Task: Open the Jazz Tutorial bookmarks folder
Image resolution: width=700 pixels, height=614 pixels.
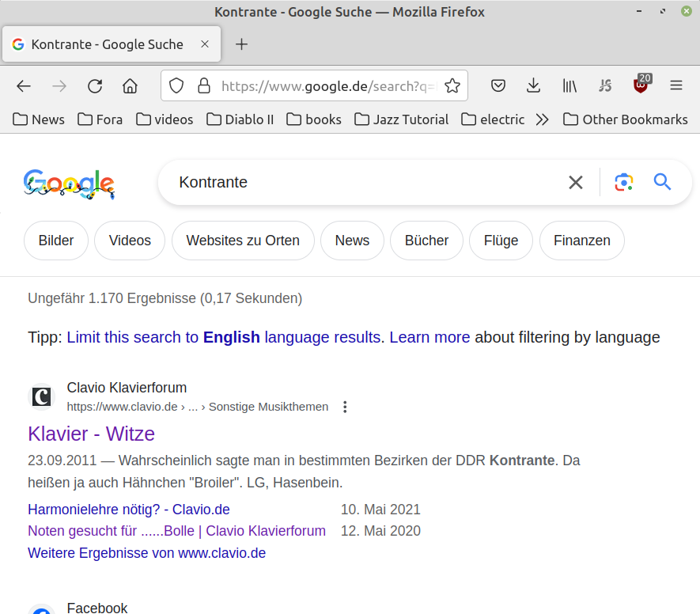Action: point(401,119)
